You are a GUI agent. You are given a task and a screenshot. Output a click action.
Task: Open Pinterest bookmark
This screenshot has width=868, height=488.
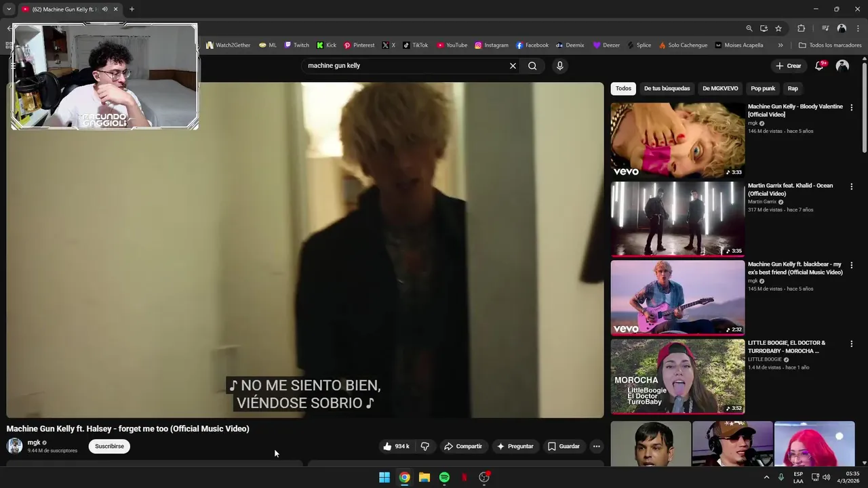(x=359, y=45)
